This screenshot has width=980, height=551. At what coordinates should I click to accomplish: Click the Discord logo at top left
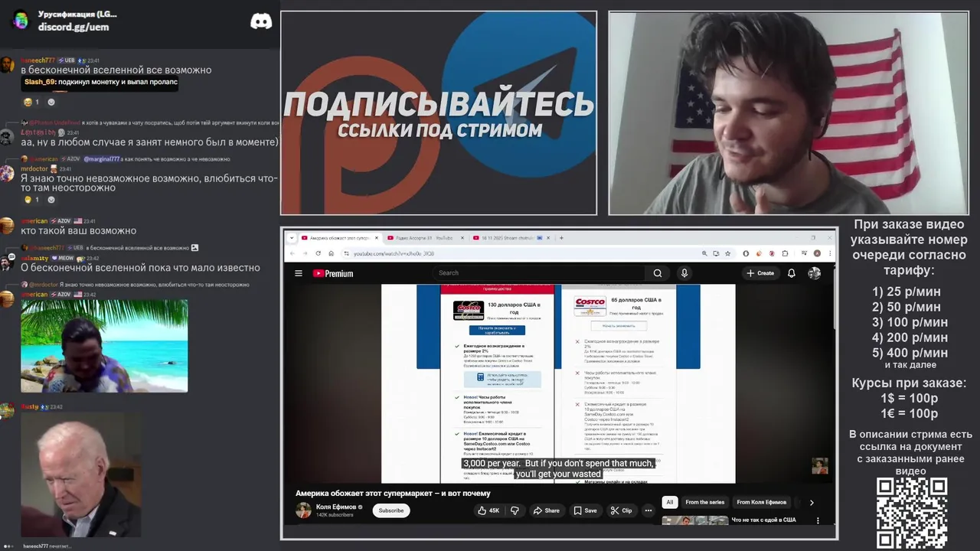(261, 21)
